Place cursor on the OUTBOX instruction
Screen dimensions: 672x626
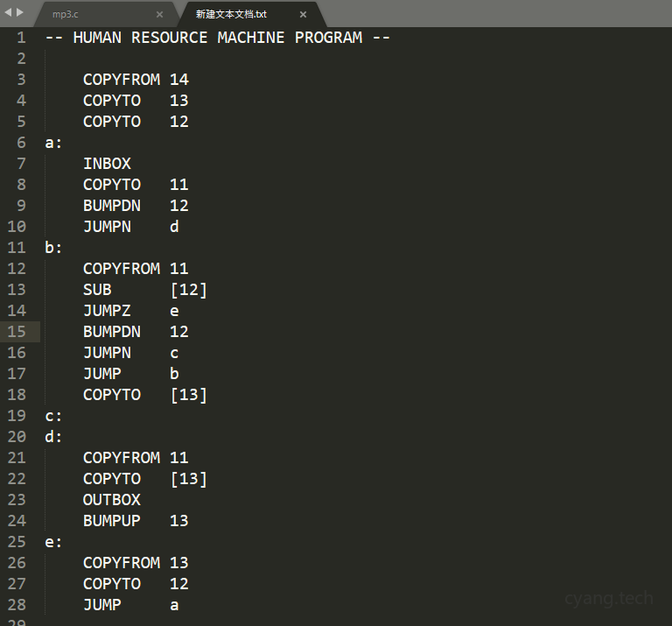point(111,500)
